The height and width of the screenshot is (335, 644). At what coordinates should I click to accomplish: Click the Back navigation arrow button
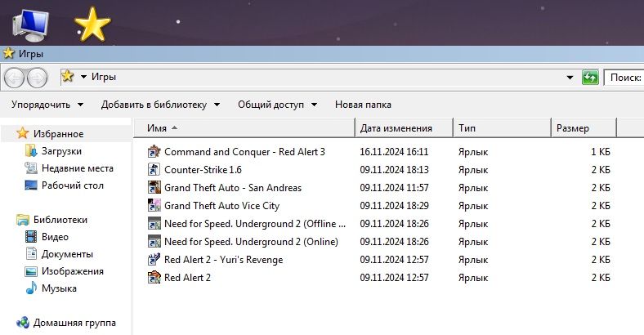click(15, 78)
